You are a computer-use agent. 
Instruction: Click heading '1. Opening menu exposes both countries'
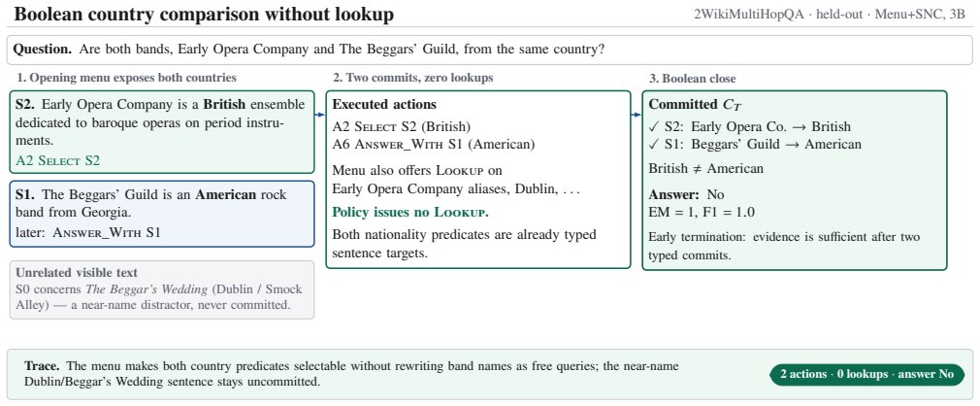[127, 79]
